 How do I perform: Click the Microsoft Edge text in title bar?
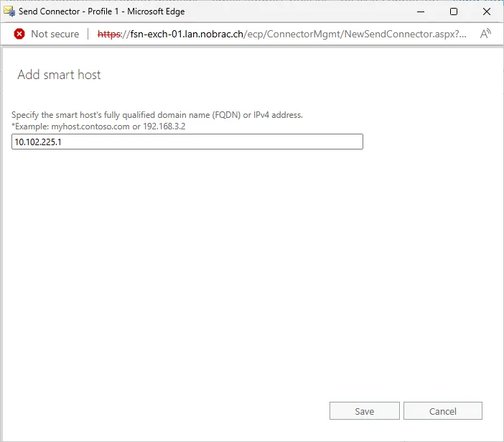point(156,11)
